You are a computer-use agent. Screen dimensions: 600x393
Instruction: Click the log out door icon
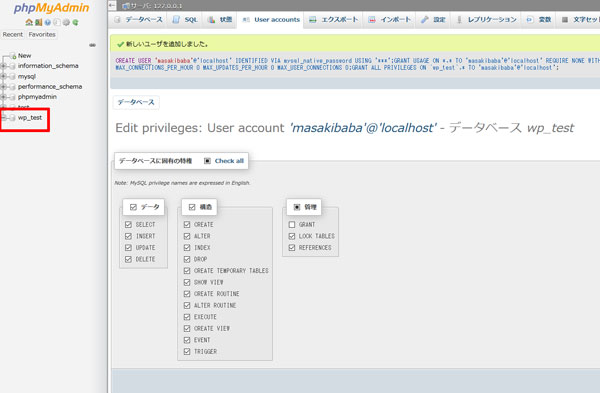[38, 22]
